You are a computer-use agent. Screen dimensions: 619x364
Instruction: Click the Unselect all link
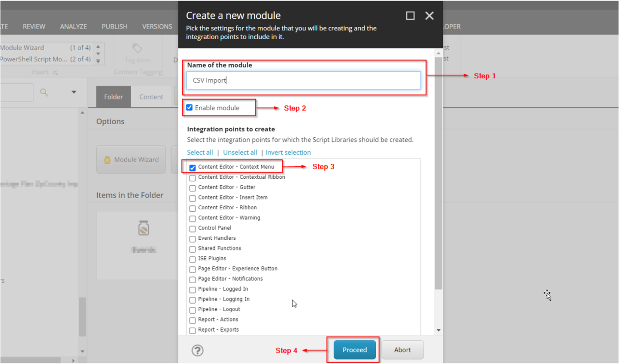click(240, 152)
